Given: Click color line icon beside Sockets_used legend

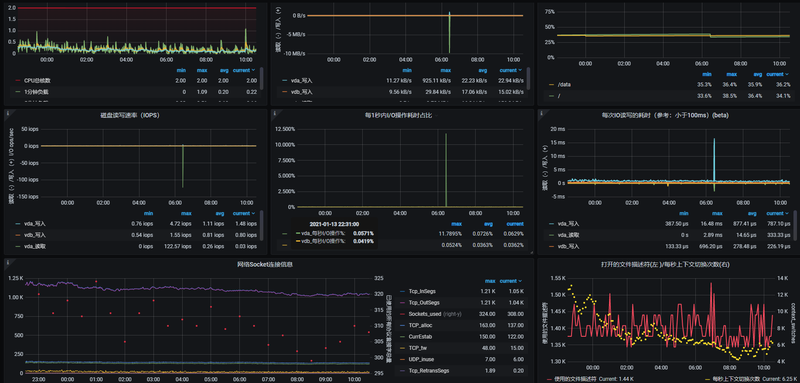Looking at the screenshot, I should 403,314.
